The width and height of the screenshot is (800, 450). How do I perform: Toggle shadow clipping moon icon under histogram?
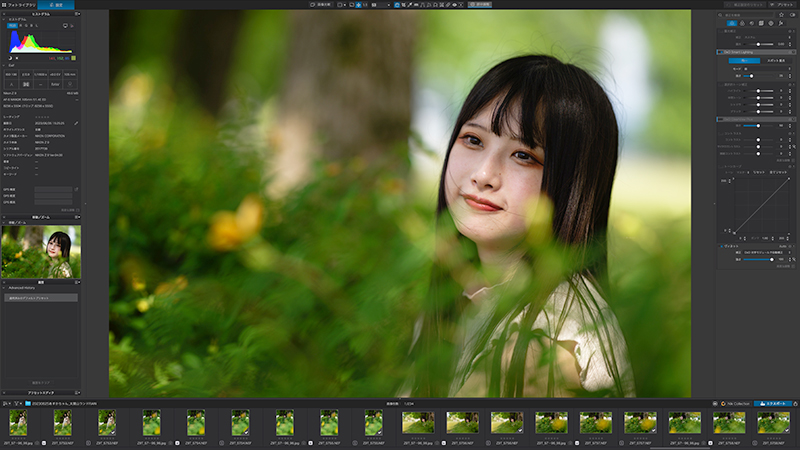pyautogui.click(x=10, y=58)
